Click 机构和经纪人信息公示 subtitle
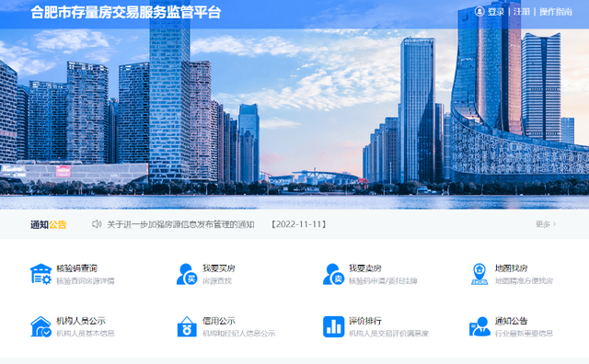589x364 pixels. [239, 334]
